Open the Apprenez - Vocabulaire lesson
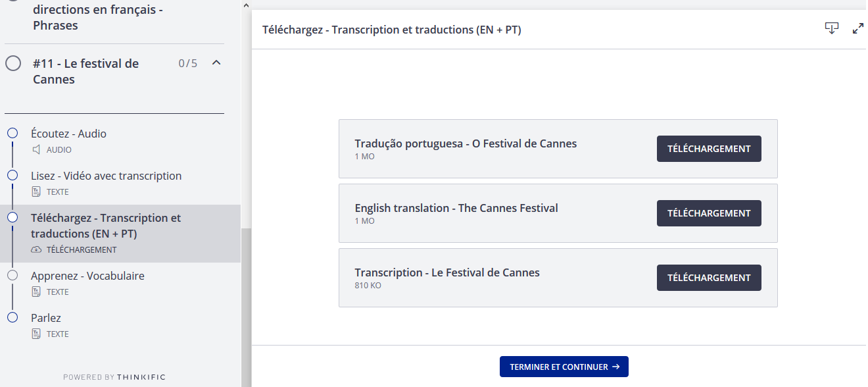 click(x=87, y=276)
